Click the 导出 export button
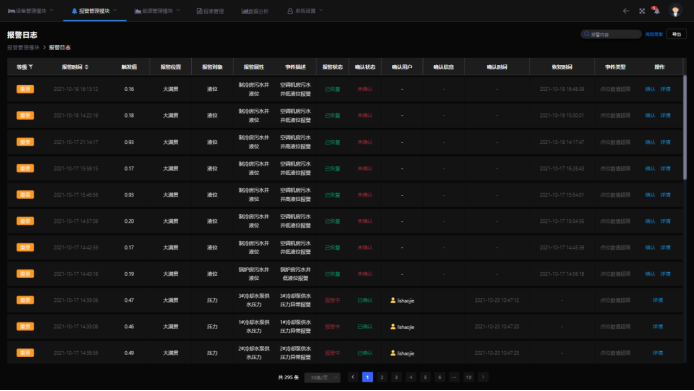The image size is (694, 391). pyautogui.click(x=676, y=34)
